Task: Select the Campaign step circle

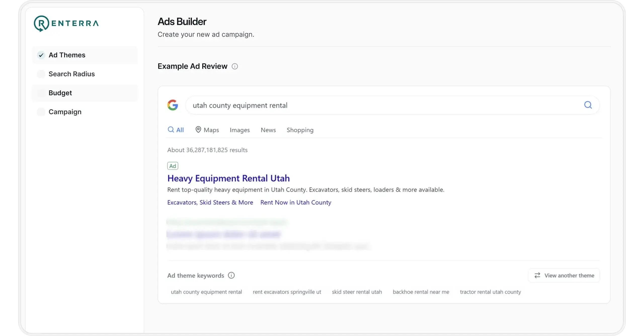Action: click(41, 112)
